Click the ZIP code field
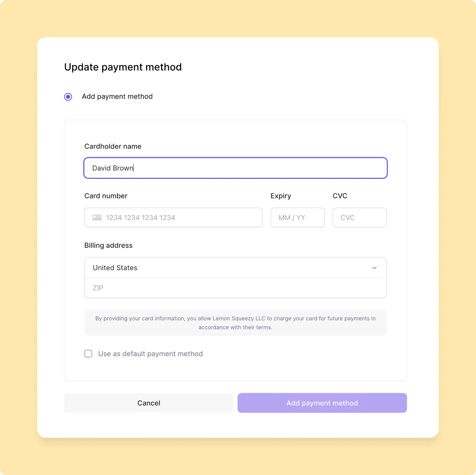The width and height of the screenshot is (476, 475). [235, 288]
